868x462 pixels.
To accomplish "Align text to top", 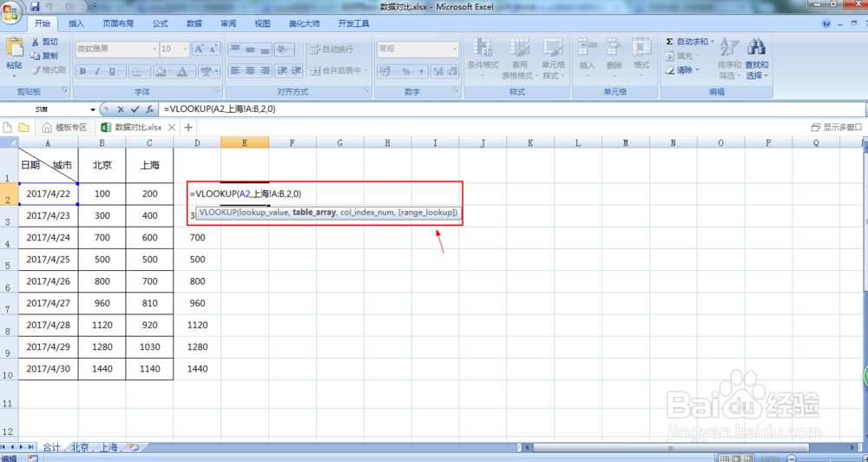I will point(235,49).
